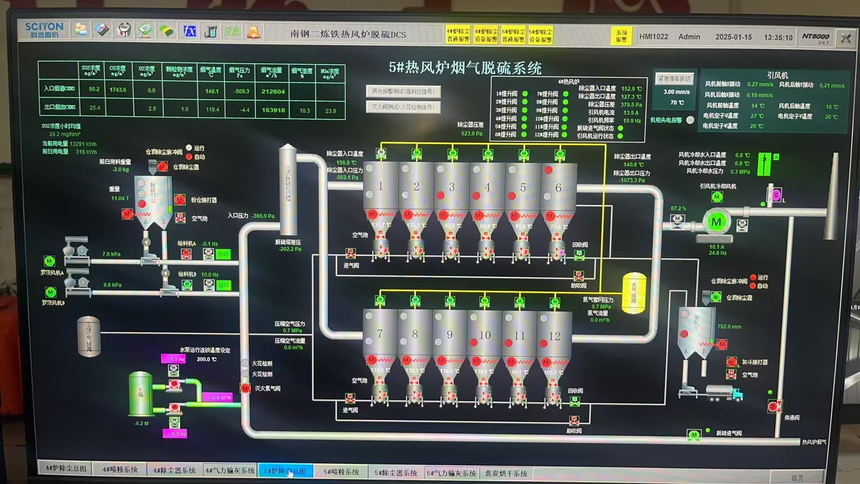This screenshot has height=484, width=860.
Task: Click the yellow nitrogen tank symbol
Action: coord(633,293)
